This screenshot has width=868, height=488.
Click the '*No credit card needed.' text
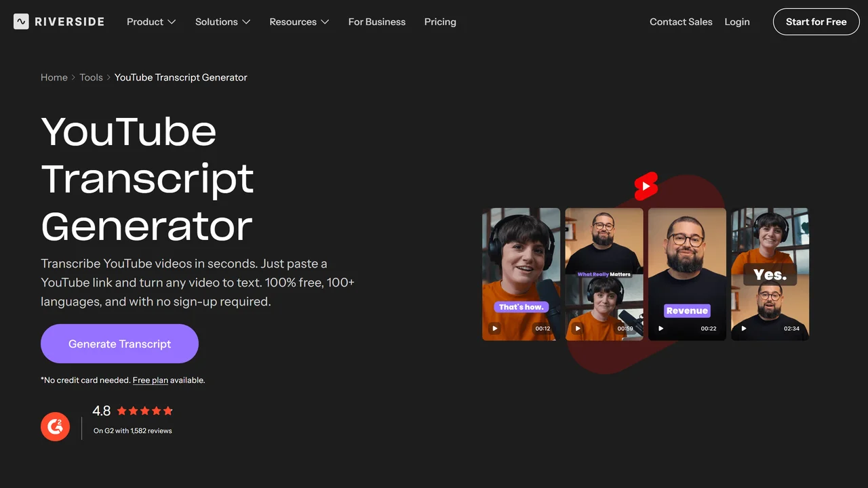[x=85, y=380]
